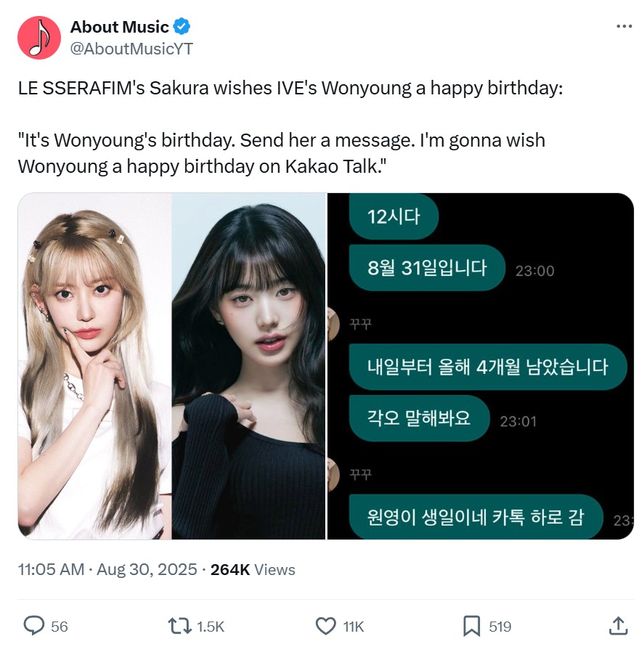Click the 519 bookmarks count
Viewport: 644px width, 652px height.
pos(500,627)
